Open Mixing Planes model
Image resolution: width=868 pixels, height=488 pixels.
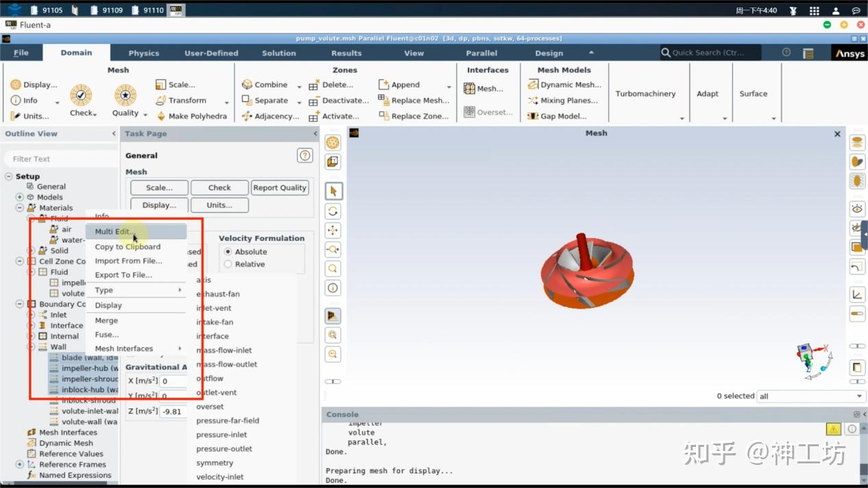click(x=562, y=101)
